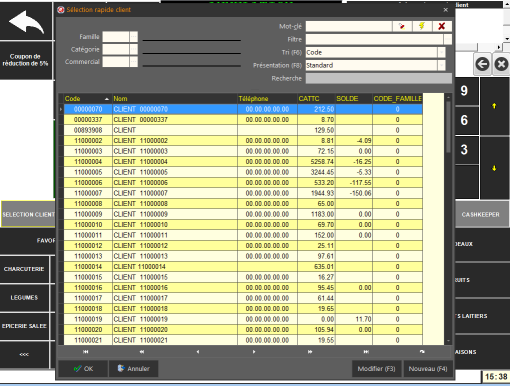Image resolution: width=510 pixels, height=386 pixels.
Task: Click the Modifier (F3) button
Action: 377,369
